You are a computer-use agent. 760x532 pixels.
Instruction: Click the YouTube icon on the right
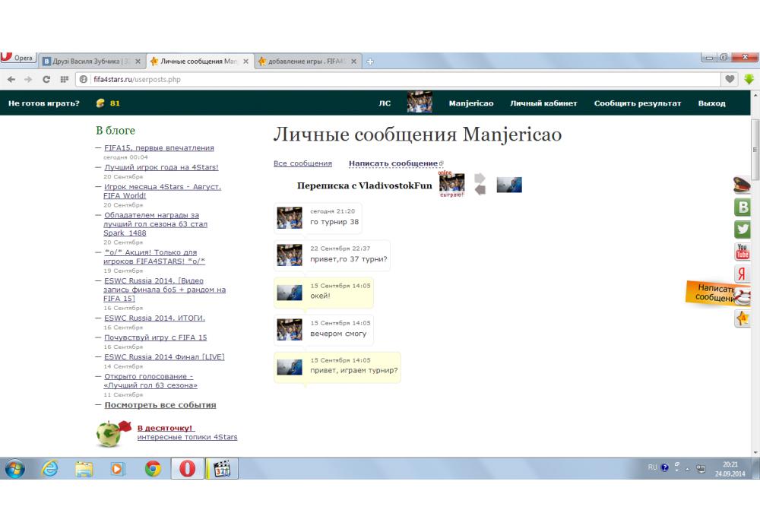point(743,252)
